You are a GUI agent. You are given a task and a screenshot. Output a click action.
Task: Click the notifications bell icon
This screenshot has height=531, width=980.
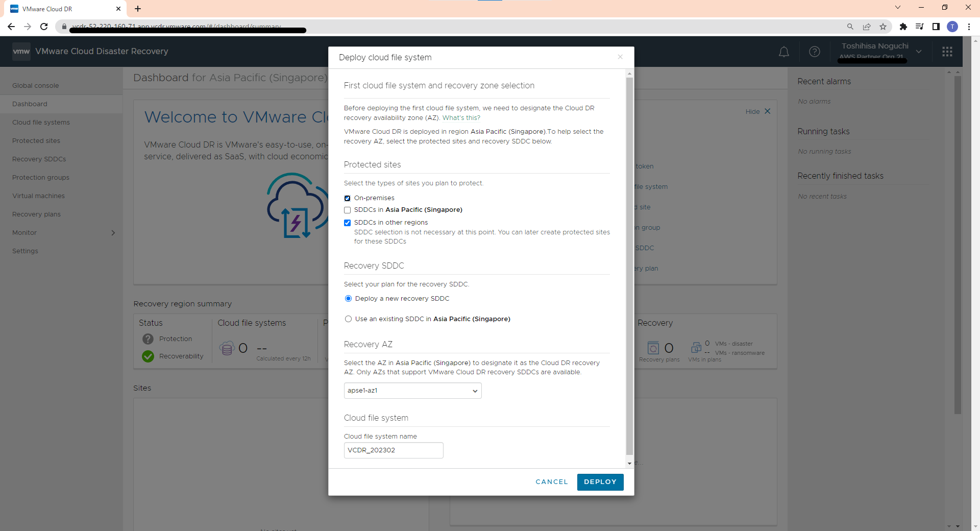[784, 52]
